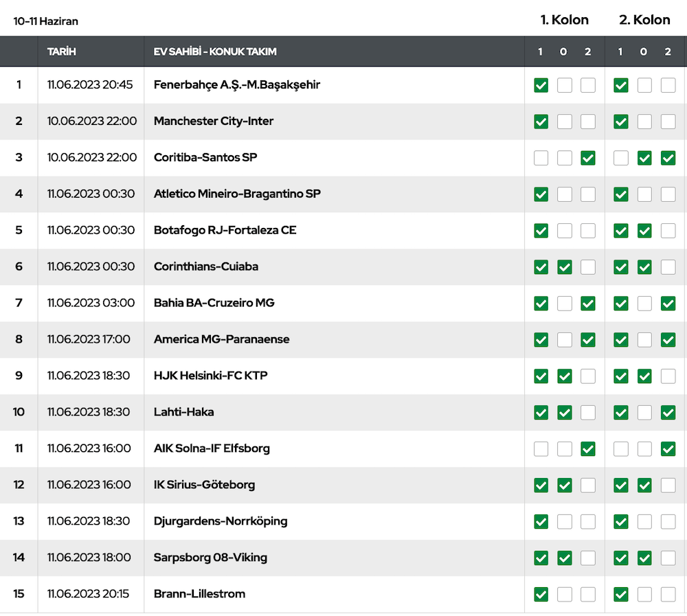
Task: Select the Fenerbahçe A.Ş.-M.Başakşehir match name
Action: [236, 84]
